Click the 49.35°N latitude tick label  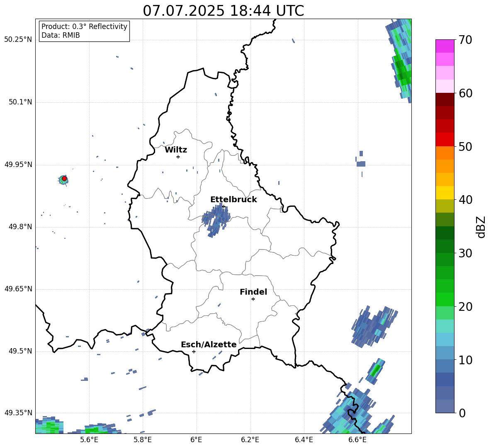[x=18, y=413]
